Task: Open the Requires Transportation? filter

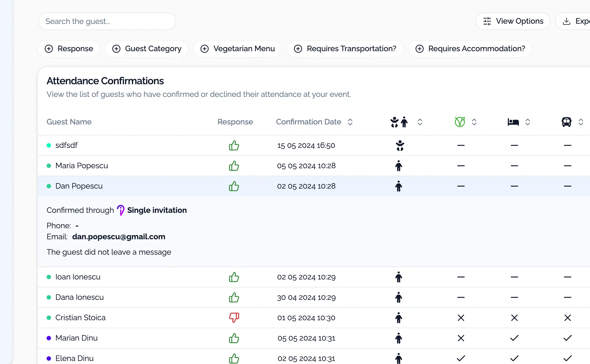Action: (x=345, y=49)
